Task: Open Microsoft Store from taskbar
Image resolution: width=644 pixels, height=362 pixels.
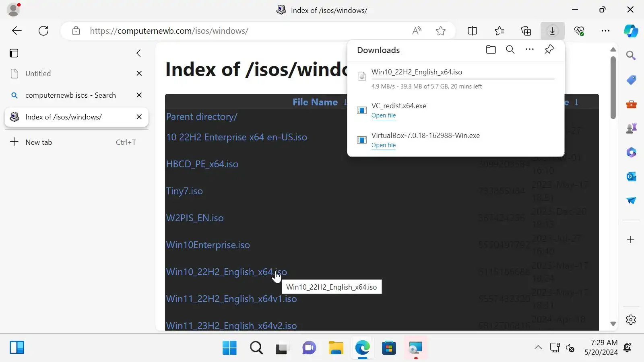Action: pyautogui.click(x=389, y=348)
